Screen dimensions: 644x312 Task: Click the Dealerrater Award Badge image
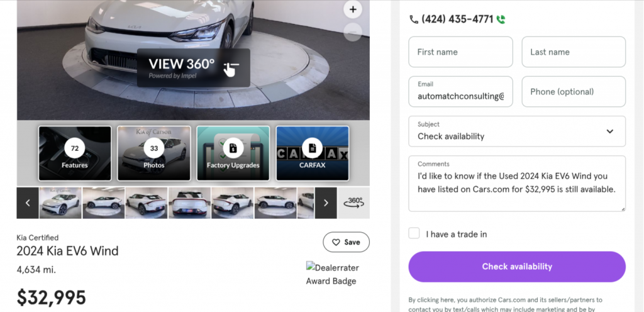(333, 274)
